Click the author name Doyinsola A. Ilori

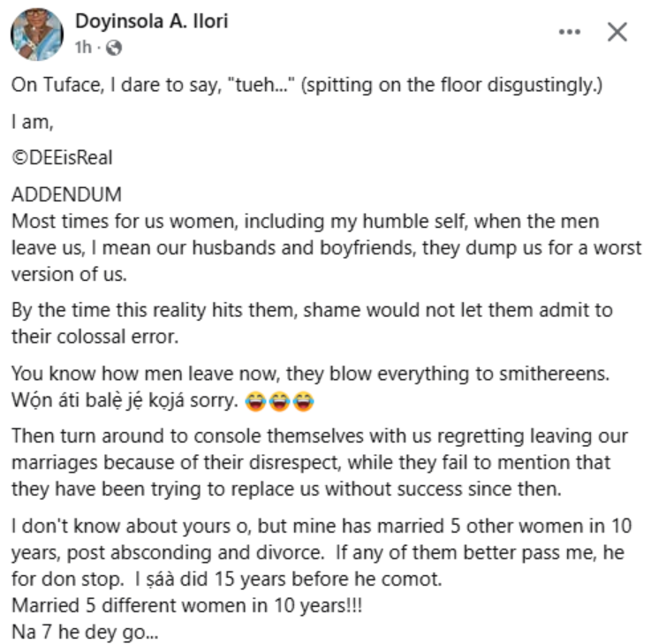(151, 22)
